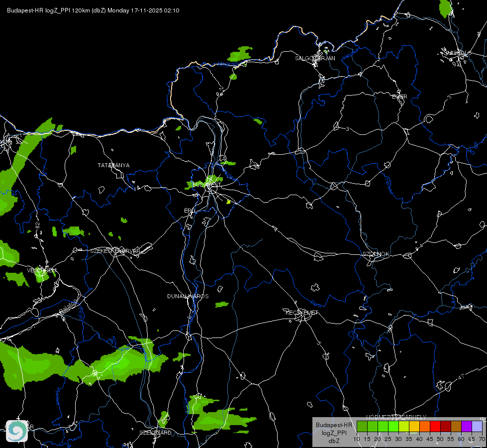Click the TATABANYA city label
This screenshot has width=487, height=448.
(x=113, y=165)
